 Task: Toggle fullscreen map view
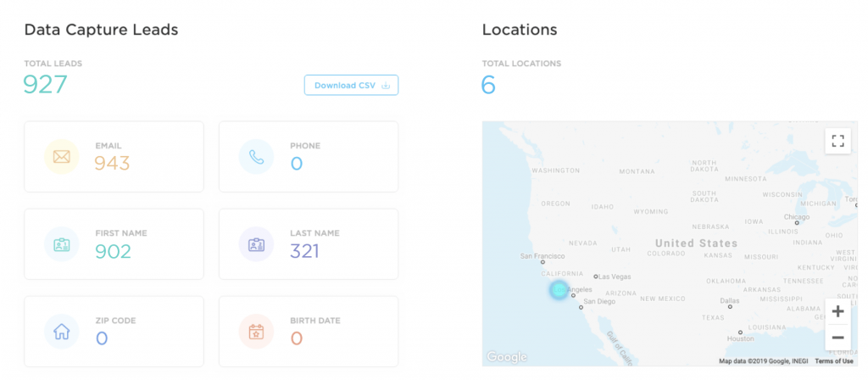pos(837,141)
